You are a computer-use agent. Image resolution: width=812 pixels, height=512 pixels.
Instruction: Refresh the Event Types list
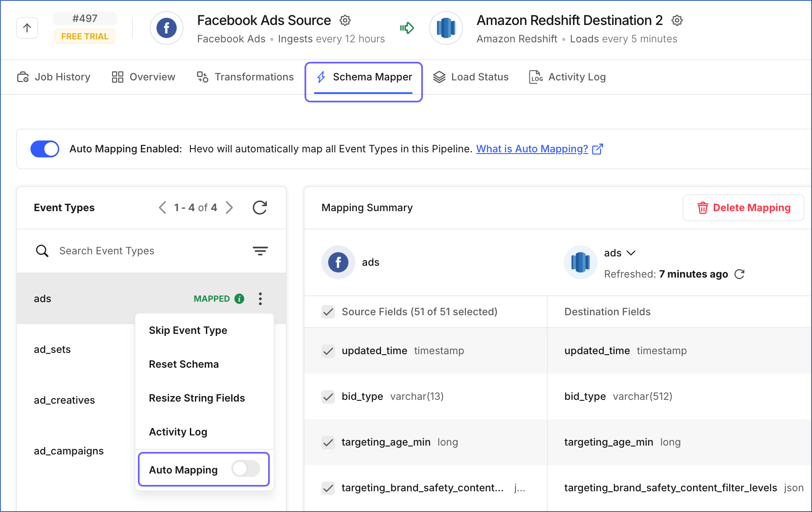coord(260,208)
